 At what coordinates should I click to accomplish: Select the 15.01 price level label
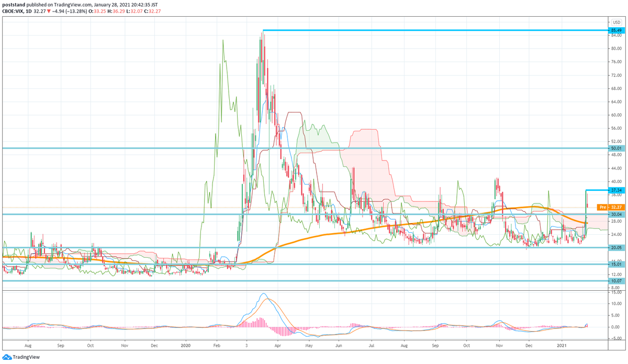pyautogui.click(x=615, y=264)
